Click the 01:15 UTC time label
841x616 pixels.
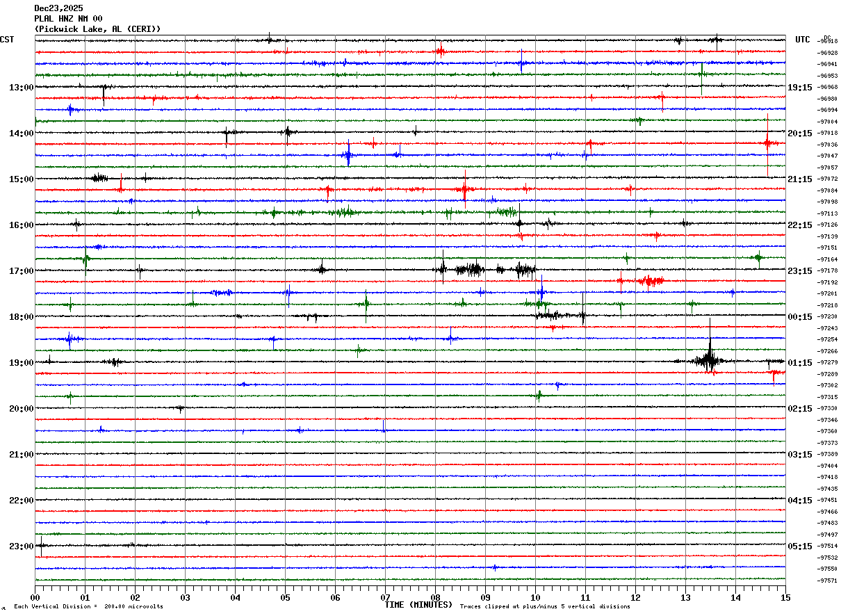click(x=800, y=363)
